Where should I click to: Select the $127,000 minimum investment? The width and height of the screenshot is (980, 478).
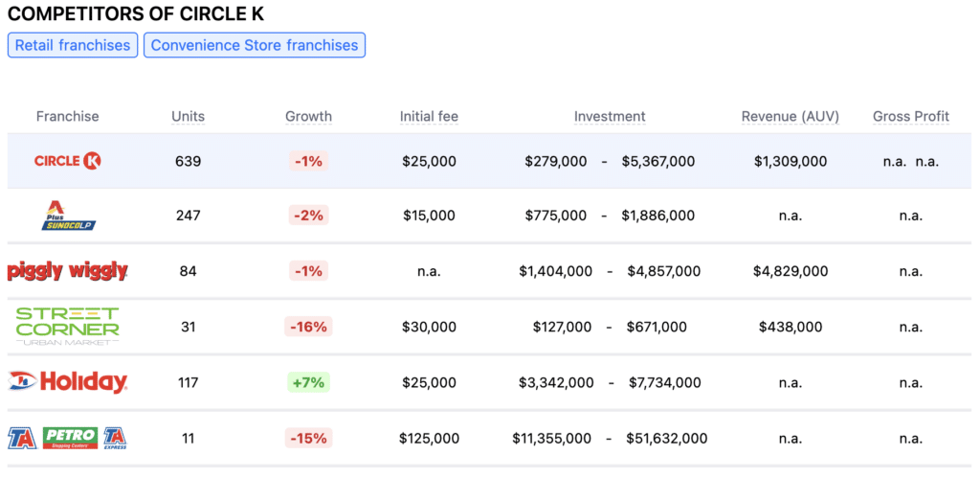click(x=563, y=327)
